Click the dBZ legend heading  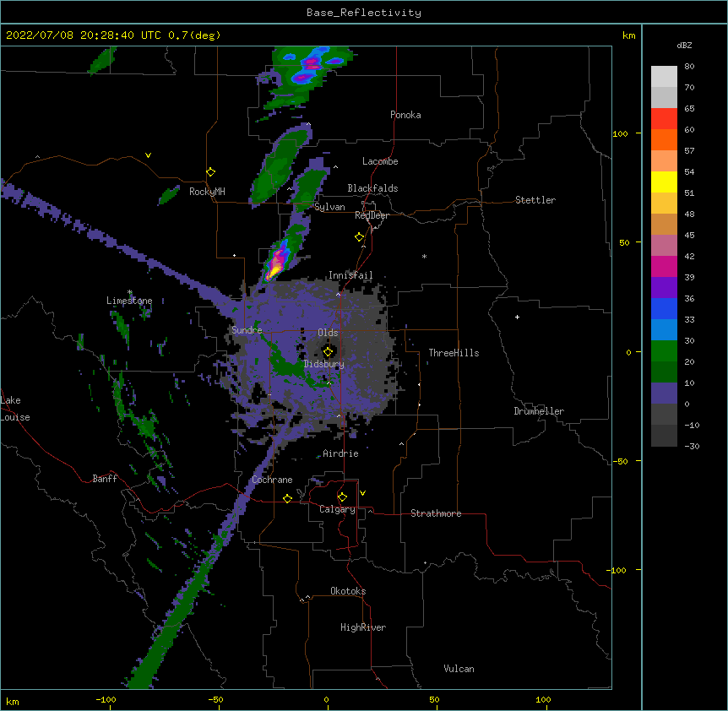[684, 45]
